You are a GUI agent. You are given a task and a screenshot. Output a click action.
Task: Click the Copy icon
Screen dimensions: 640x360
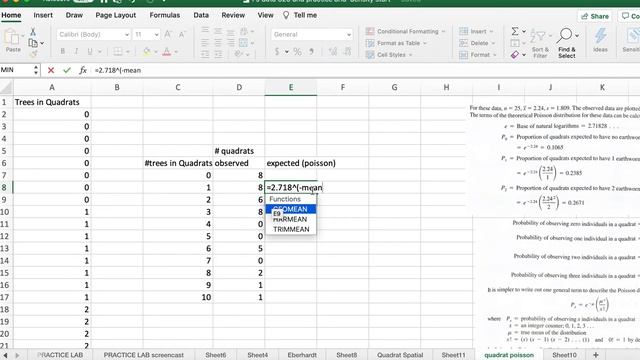[33, 43]
